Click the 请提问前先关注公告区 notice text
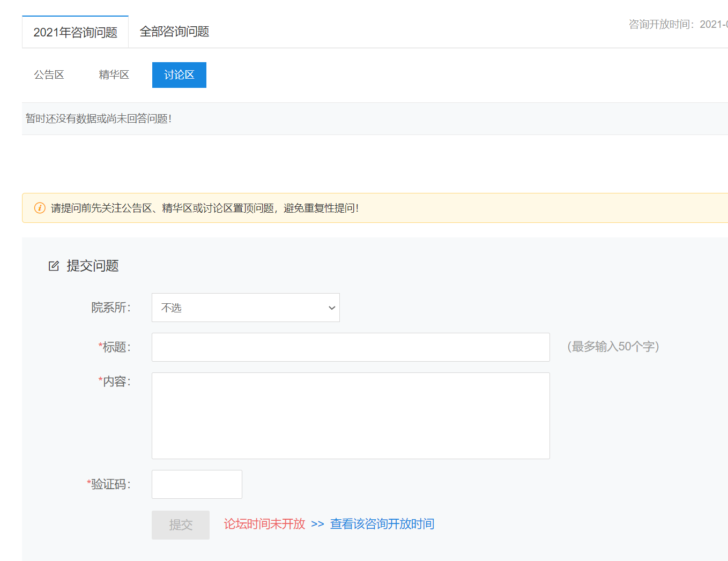 [205, 208]
